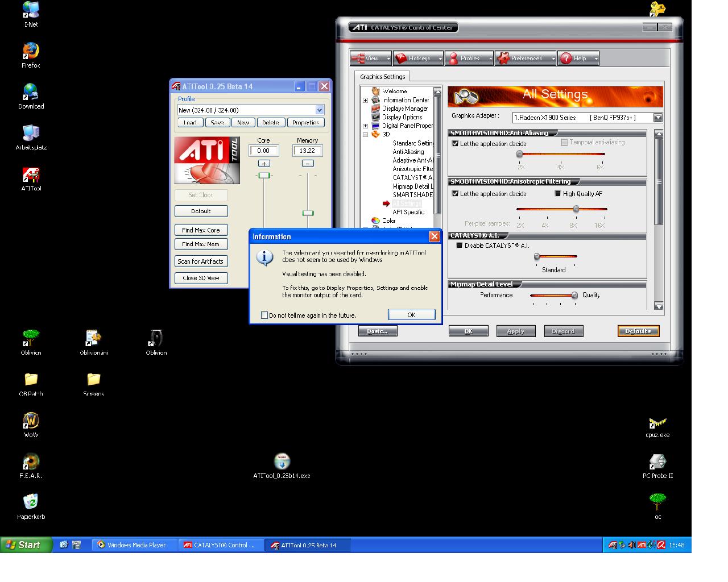
Task: Open the ATITool Profile dropdown
Action: [x=320, y=110]
